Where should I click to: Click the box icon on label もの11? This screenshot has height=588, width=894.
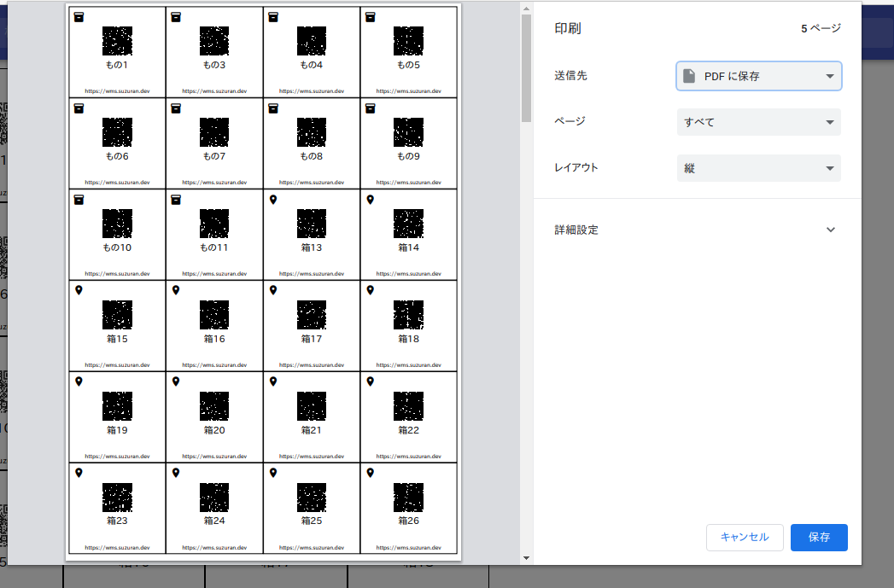176,200
